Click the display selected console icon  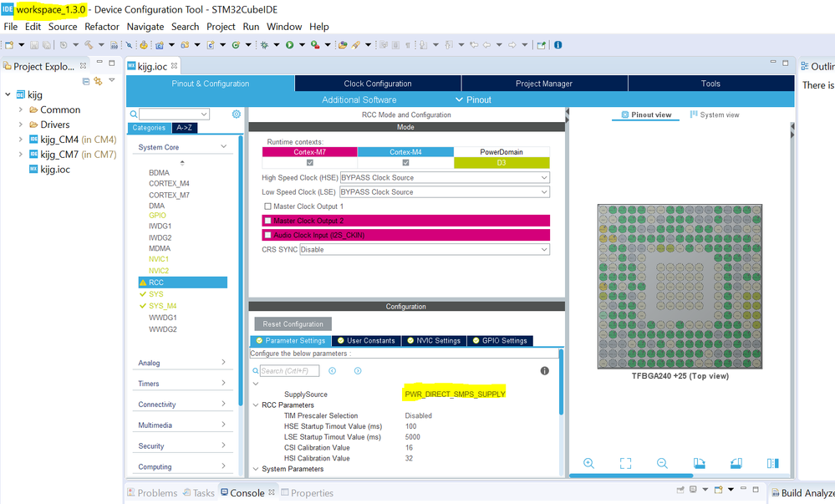[x=693, y=489]
